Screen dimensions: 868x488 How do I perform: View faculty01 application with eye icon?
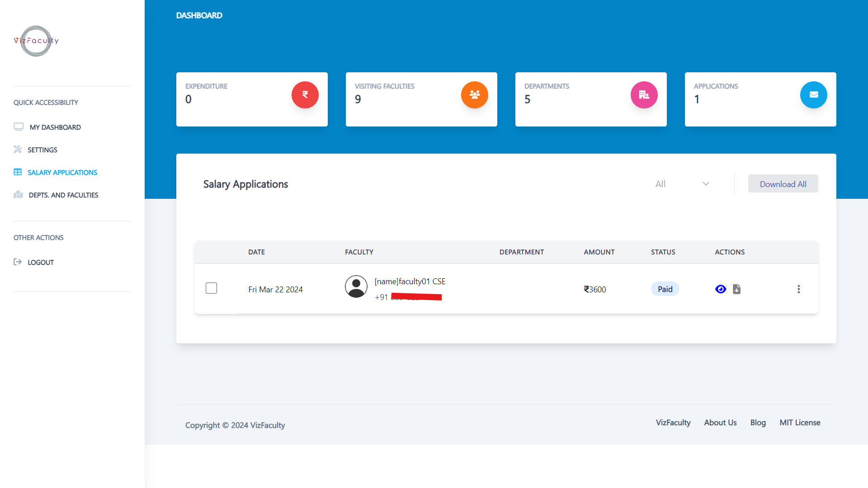pyautogui.click(x=721, y=289)
